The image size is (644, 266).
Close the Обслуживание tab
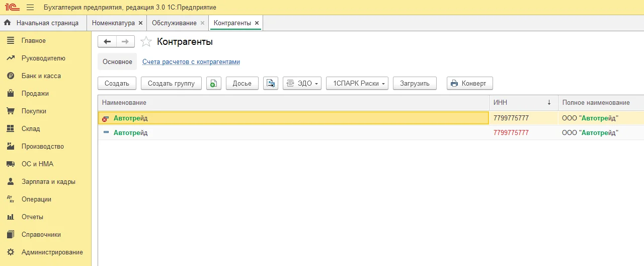(x=202, y=23)
